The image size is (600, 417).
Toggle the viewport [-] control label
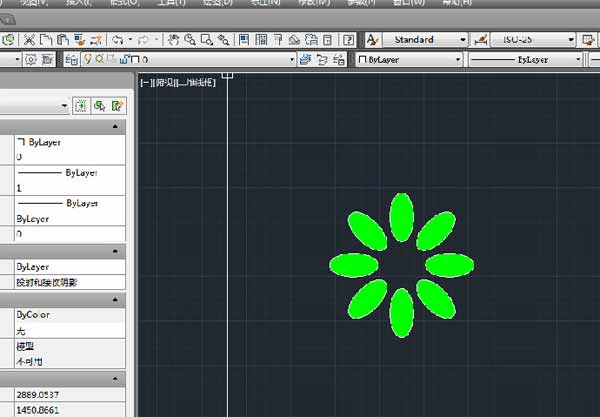point(146,82)
